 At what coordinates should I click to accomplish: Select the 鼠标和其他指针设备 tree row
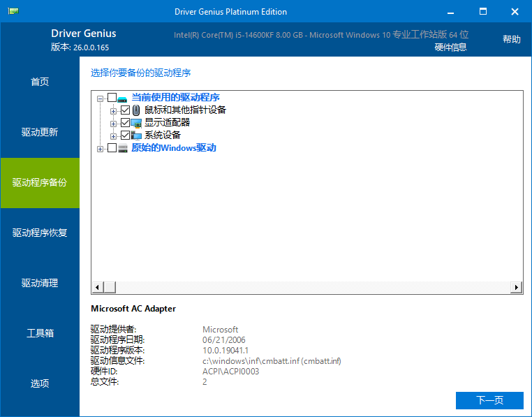pos(185,110)
